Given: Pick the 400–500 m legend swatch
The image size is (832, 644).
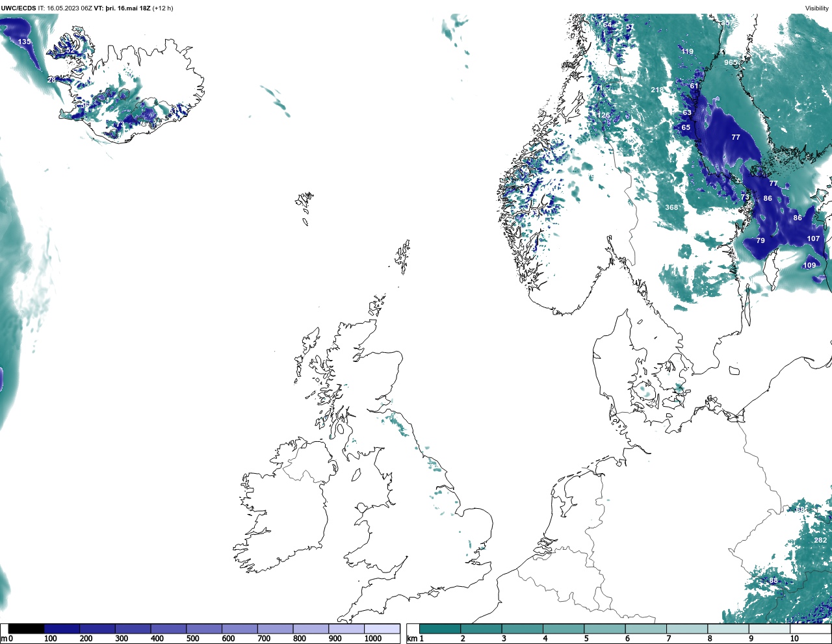Looking at the screenshot, I should (168, 628).
